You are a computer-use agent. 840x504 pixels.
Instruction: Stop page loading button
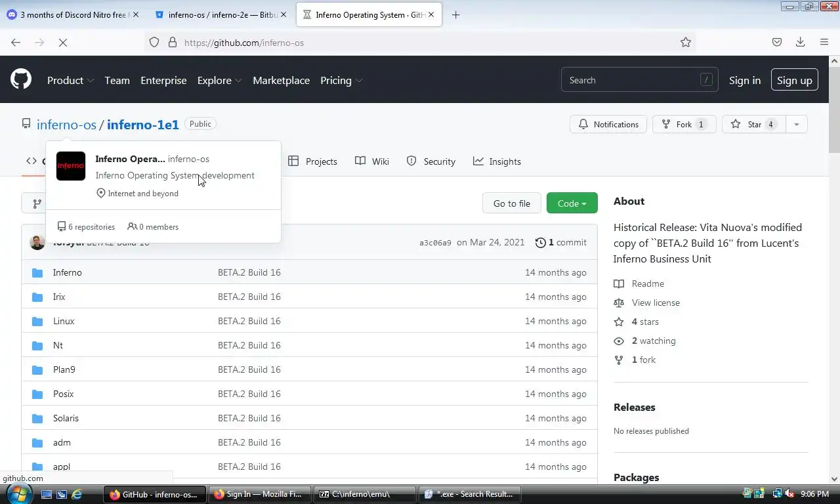[x=63, y=42]
